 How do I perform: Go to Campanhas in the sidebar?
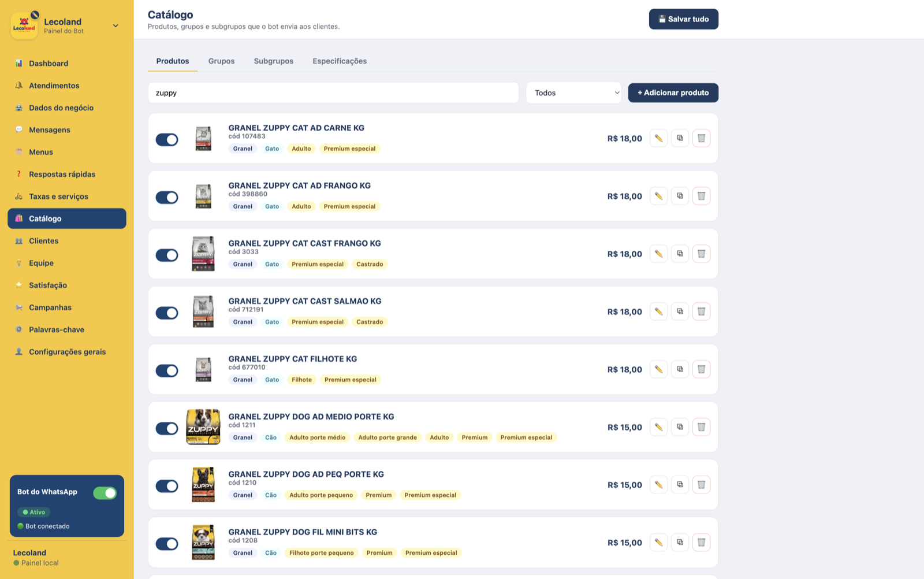coord(67,307)
